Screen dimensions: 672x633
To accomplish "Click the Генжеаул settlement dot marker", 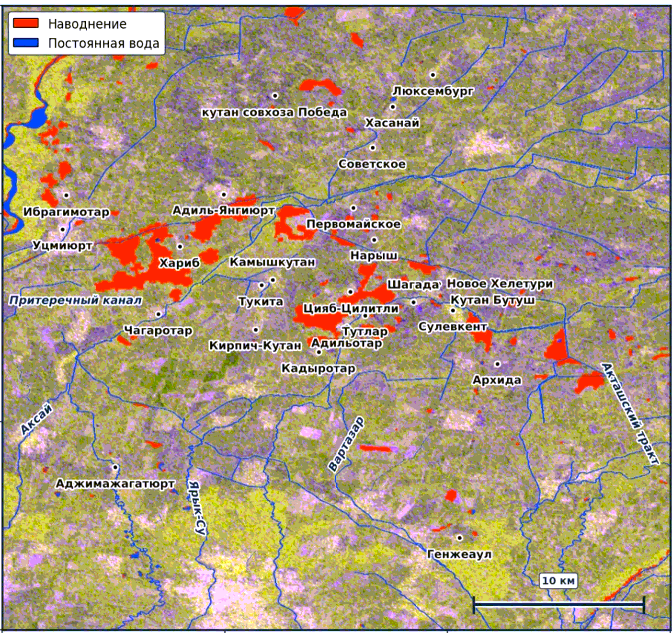I will [x=459, y=538].
